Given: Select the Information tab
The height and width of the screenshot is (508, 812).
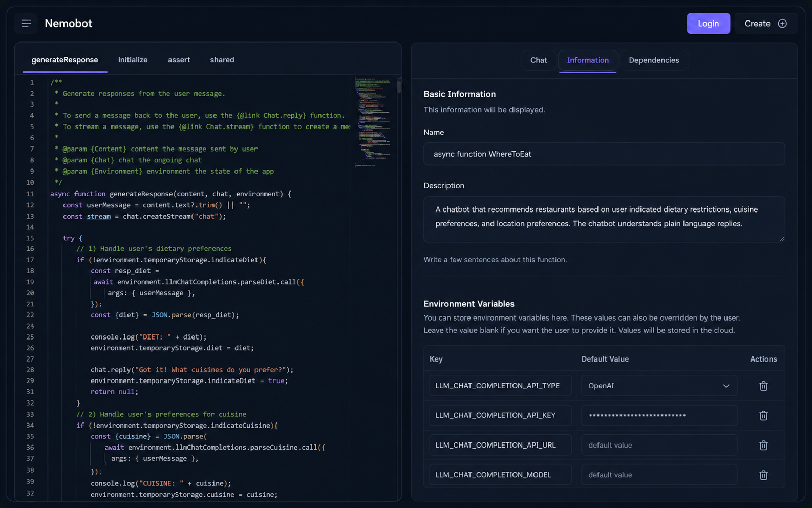Looking at the screenshot, I should 588,60.
